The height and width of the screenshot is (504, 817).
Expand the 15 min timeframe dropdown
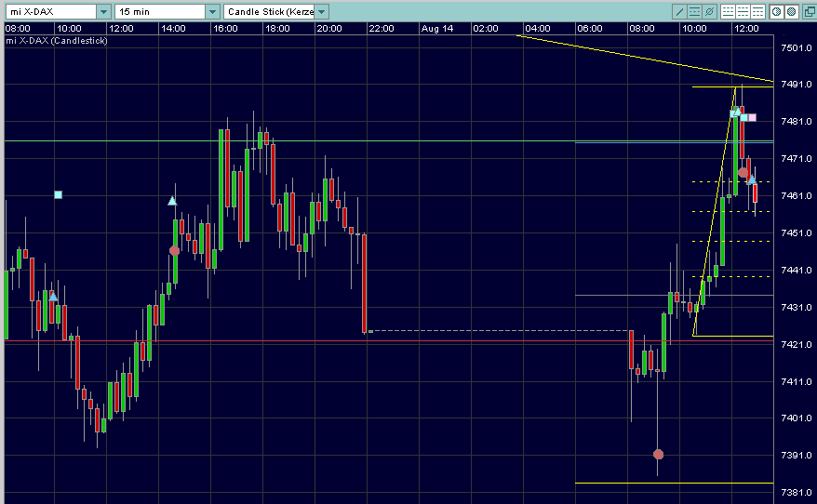(x=212, y=11)
